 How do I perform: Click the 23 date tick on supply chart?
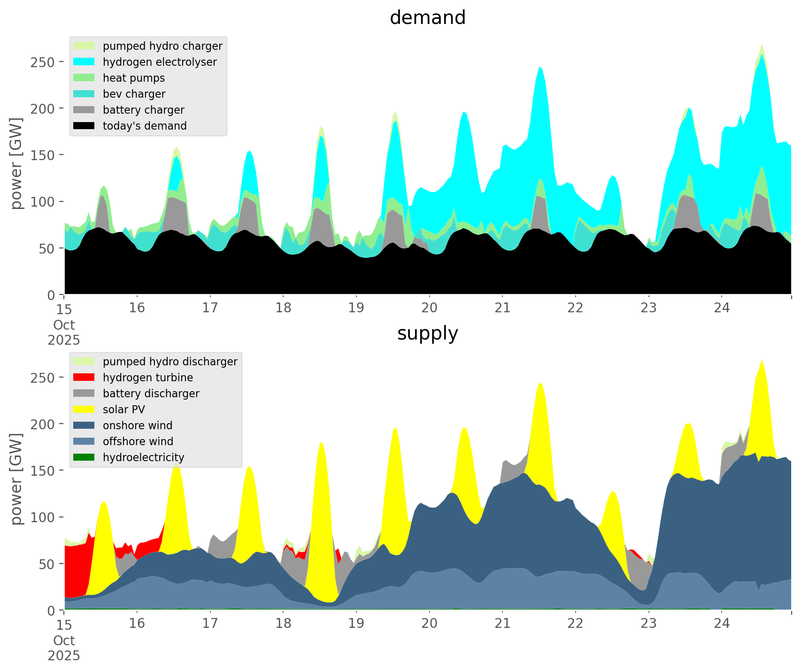tap(648, 624)
